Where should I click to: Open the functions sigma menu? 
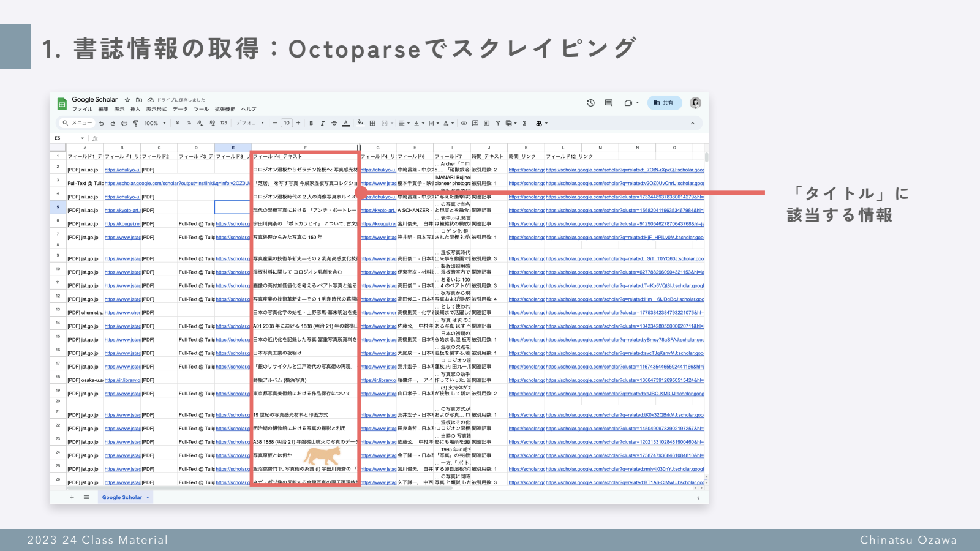click(524, 123)
